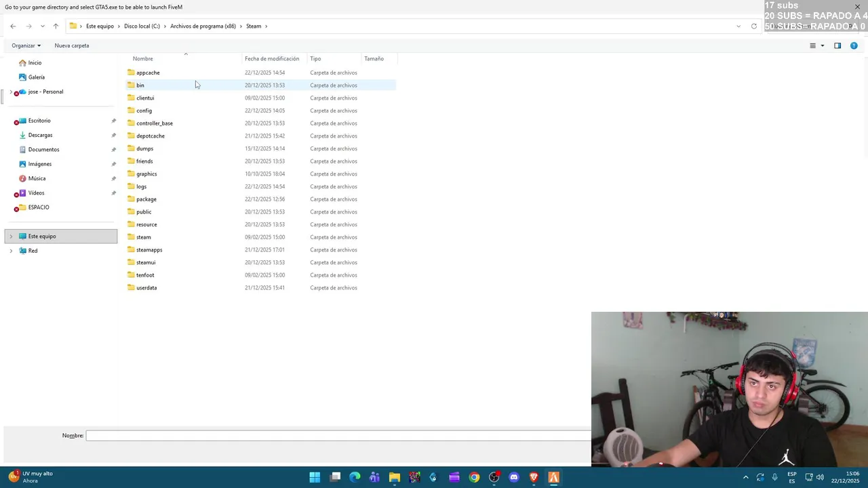Viewport: 868px width, 488px height.
Task: Click the Nombre file name input field
Action: 338,436
